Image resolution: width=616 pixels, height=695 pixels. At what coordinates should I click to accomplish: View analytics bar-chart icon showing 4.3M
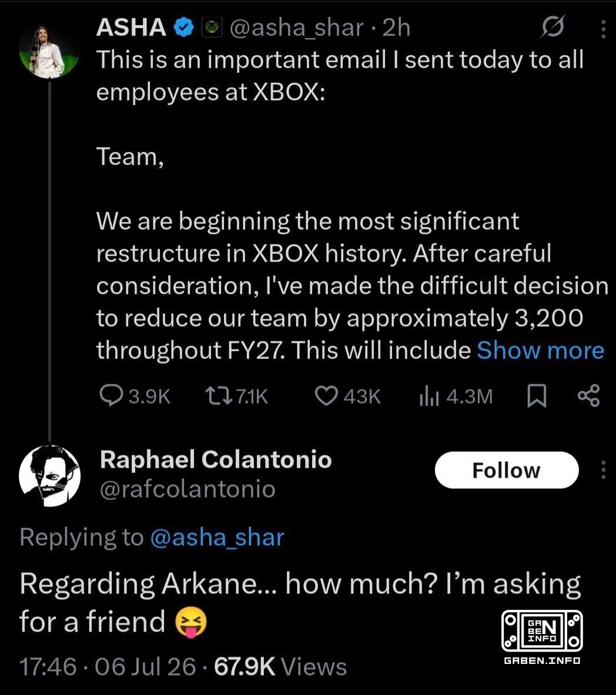(429, 396)
